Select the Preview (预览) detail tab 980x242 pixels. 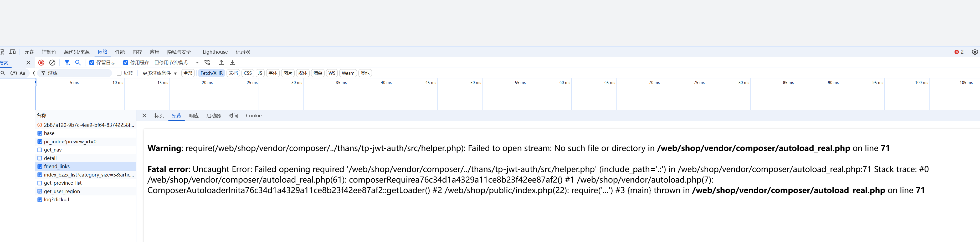pos(177,116)
